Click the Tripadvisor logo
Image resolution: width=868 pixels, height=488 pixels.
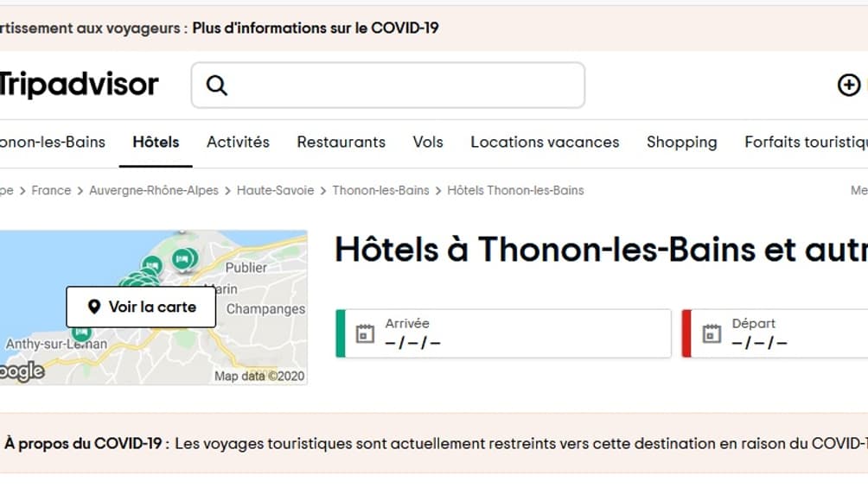[x=78, y=85]
